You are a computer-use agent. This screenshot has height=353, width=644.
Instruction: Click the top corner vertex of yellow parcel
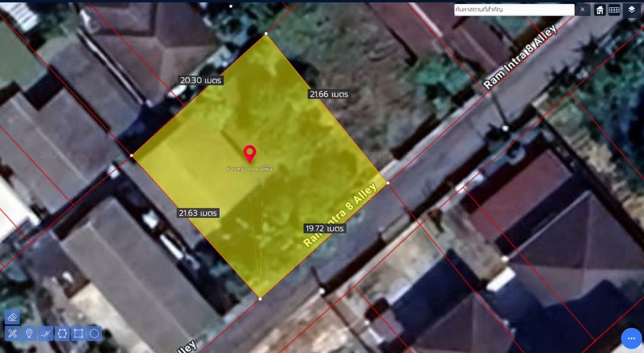[x=266, y=35]
